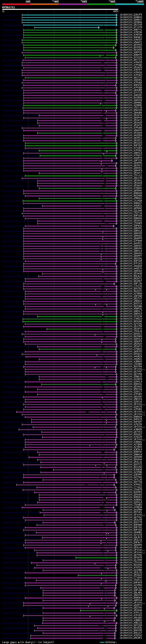This screenshot has width=146, height=644.
Task: Select the UniRef100_Q9SBK6 label
Action: [131, 22]
